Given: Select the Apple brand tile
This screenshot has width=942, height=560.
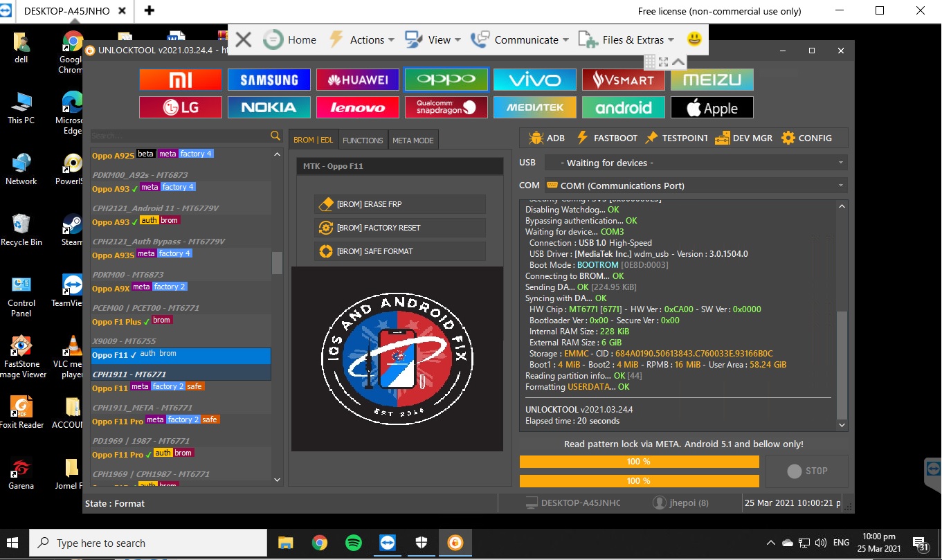Looking at the screenshot, I should point(712,107).
